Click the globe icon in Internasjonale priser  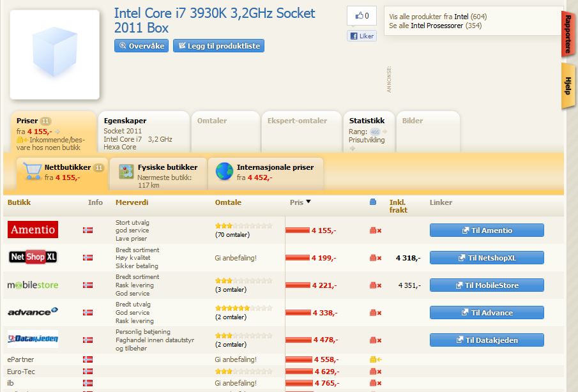224,172
